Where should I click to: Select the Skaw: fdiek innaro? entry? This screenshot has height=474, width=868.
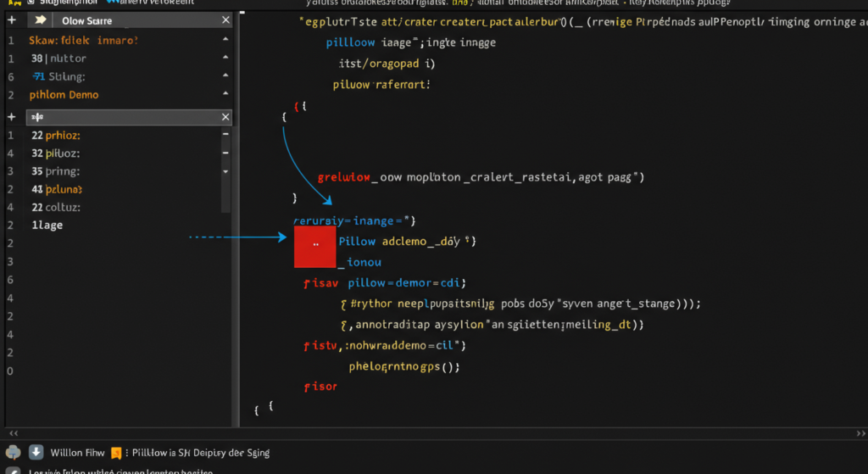[83, 41]
